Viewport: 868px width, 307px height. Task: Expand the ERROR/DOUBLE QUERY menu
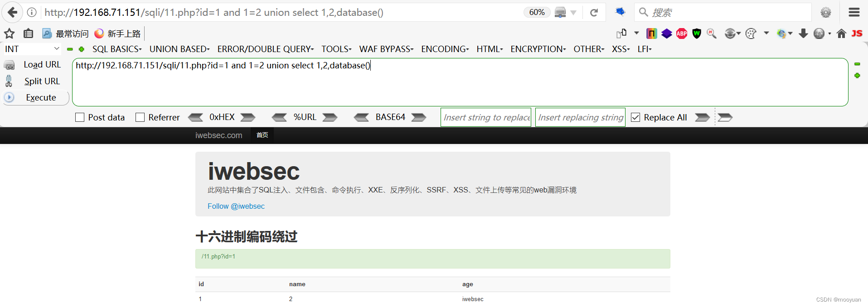(266, 49)
